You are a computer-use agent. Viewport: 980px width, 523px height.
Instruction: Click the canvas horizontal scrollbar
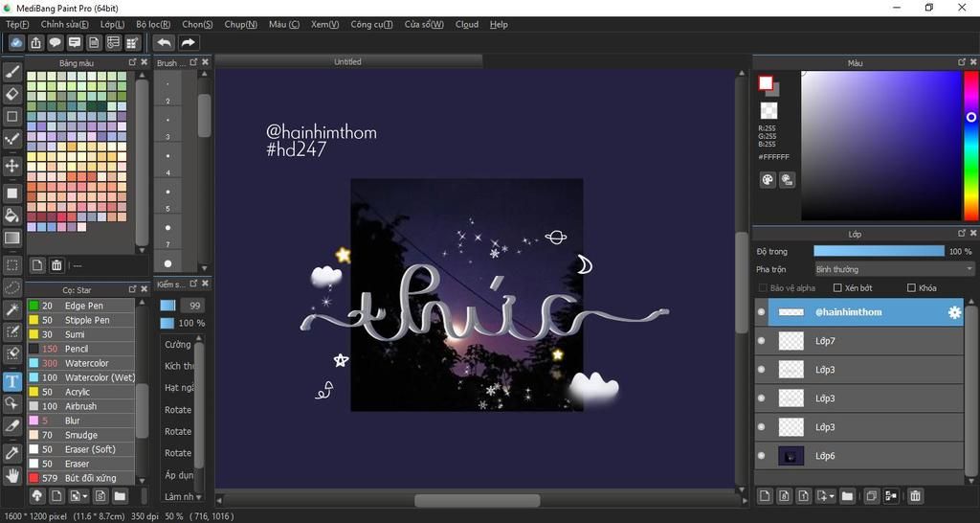[478, 500]
